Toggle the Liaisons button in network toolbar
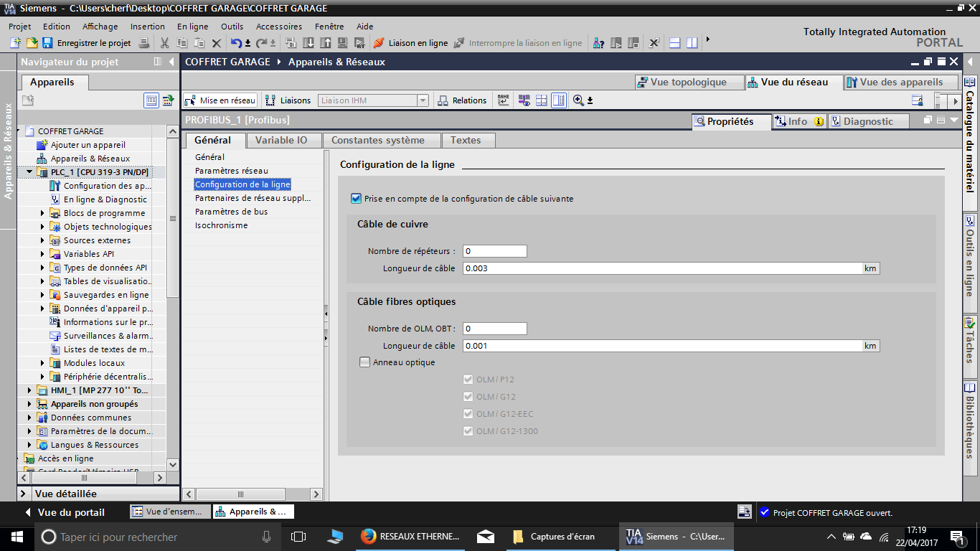 point(288,100)
